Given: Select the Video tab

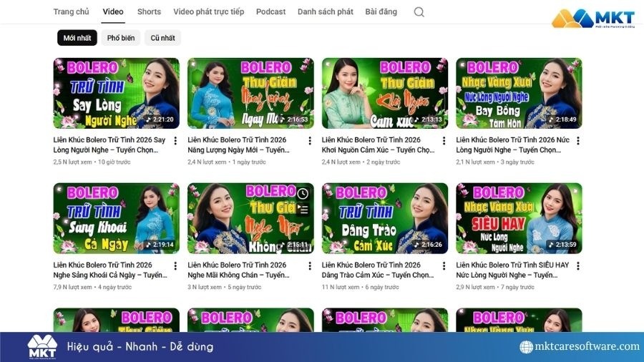Looking at the screenshot, I should [113, 12].
